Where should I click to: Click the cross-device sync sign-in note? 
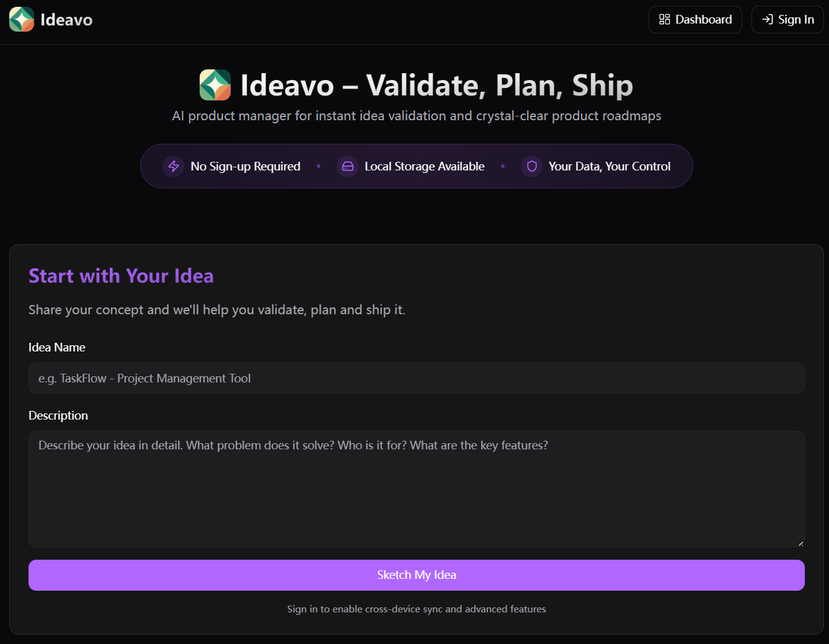417,609
